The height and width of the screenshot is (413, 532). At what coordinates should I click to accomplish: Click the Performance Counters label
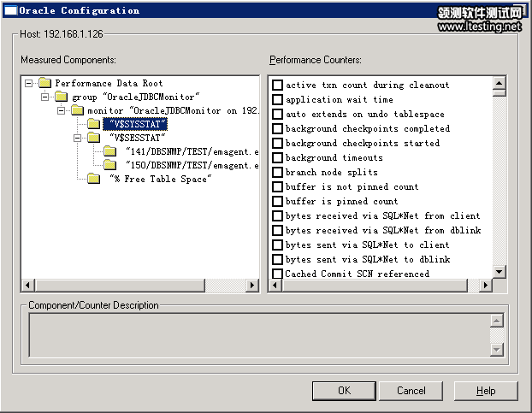pos(316,60)
